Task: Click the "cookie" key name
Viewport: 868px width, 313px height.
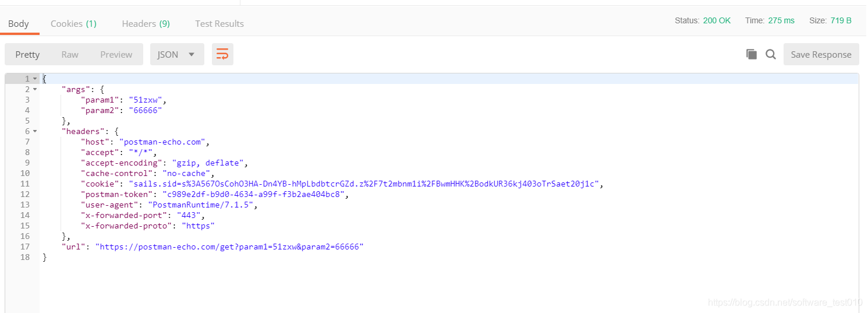Action: [100, 184]
